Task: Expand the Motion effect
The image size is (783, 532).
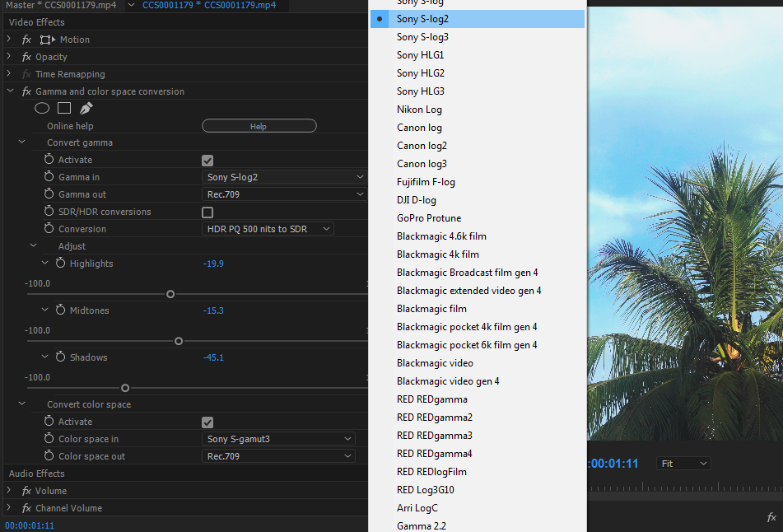Action: coord(9,39)
